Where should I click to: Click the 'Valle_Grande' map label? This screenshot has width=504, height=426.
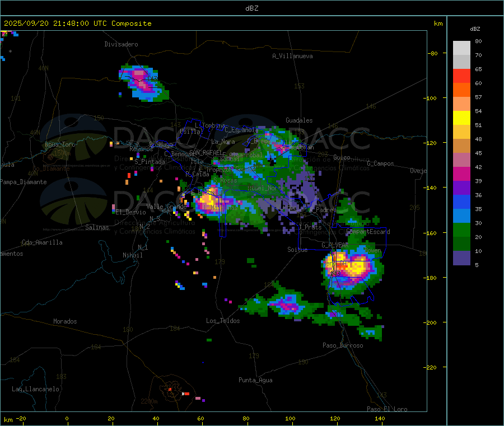pyautogui.click(x=166, y=206)
